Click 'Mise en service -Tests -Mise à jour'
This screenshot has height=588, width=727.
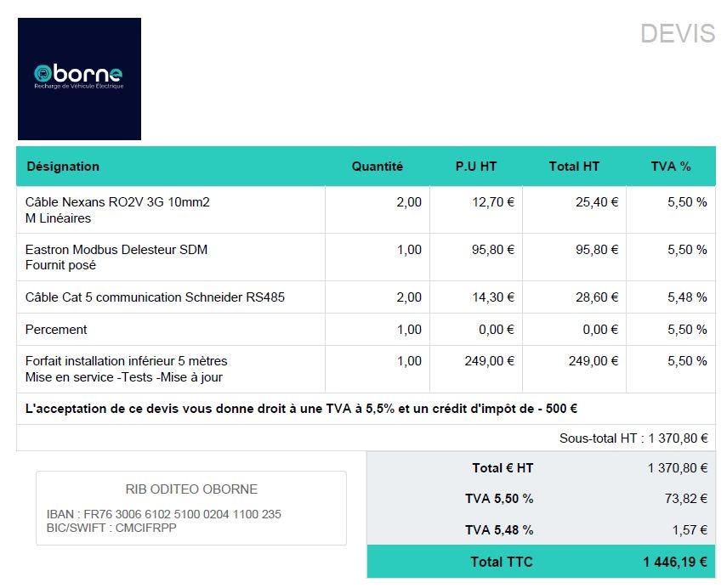[x=124, y=377]
